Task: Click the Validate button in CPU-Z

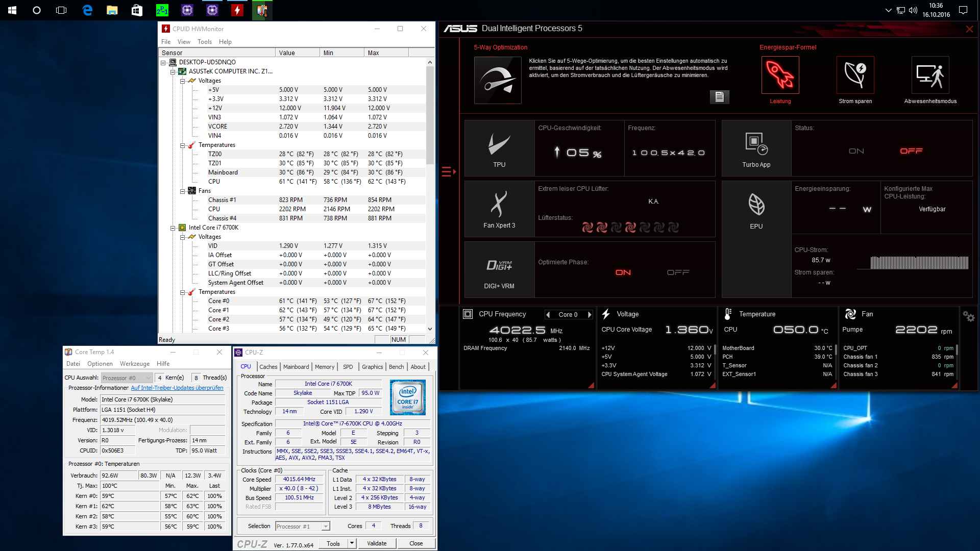Action: (377, 543)
